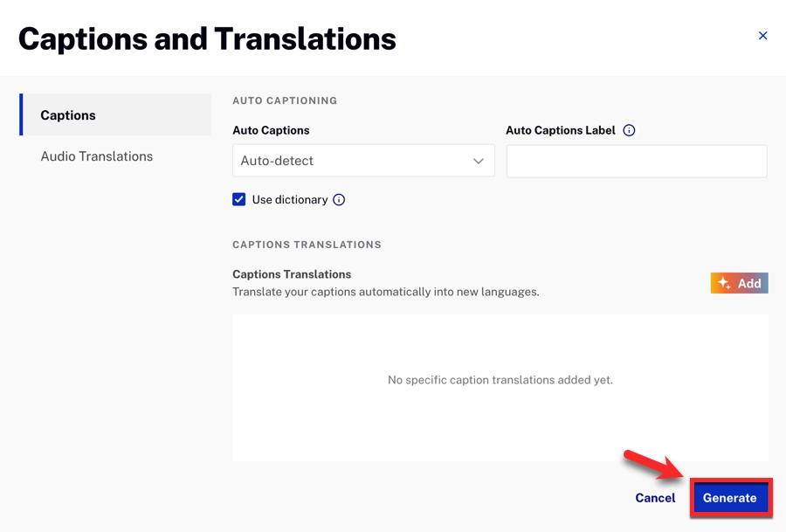Click info icon next to Use dictionary
This screenshot has width=786, height=532.
(339, 200)
